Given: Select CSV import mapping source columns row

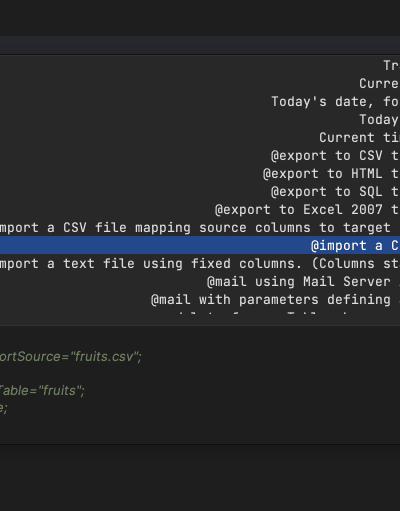Looking at the screenshot, I should pyautogui.click(x=200, y=227).
